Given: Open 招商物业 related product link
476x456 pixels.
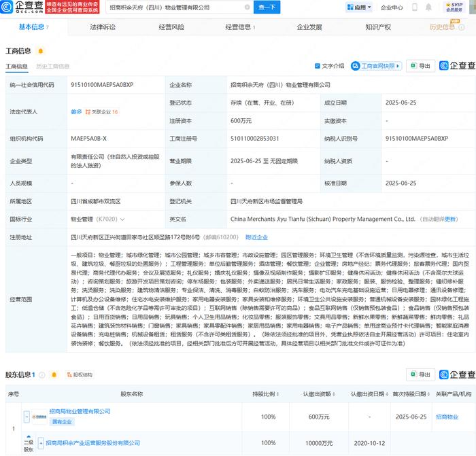Looking at the screenshot, I should click(x=447, y=417).
